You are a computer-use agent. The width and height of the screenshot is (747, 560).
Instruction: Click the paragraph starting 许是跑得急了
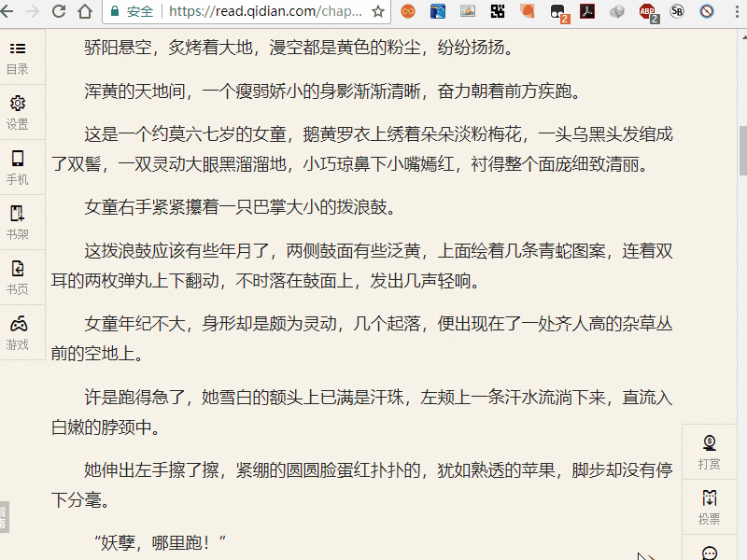tap(362, 412)
